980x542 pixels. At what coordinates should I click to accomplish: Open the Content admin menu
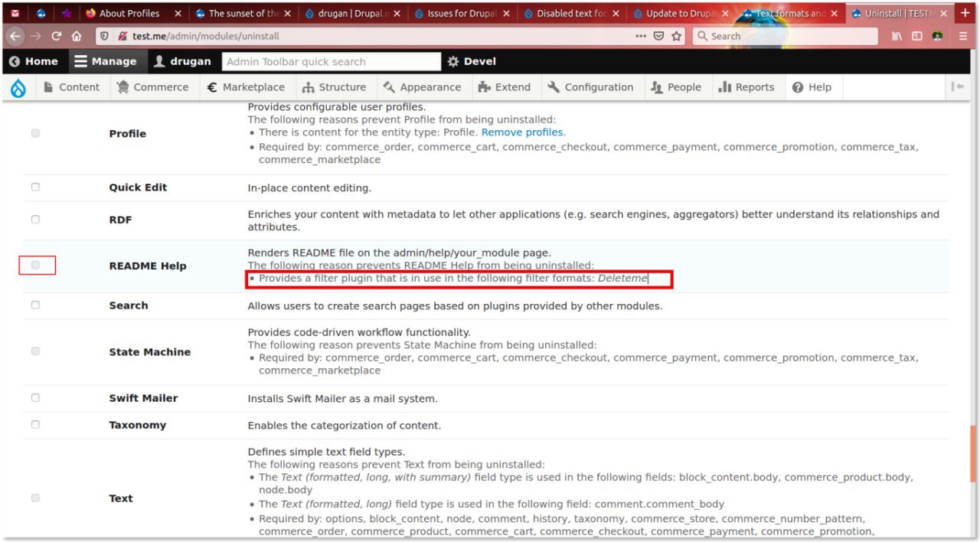(71, 87)
